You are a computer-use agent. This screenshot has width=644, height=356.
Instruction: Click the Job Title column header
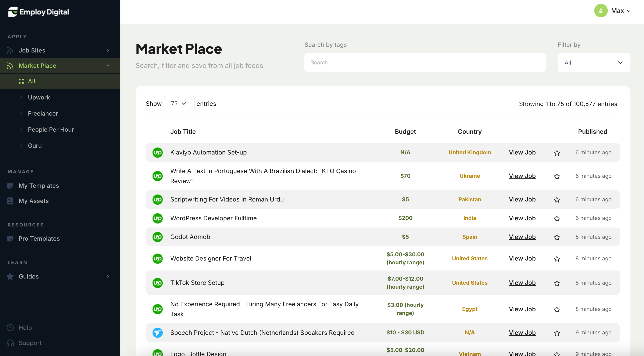[x=183, y=132]
